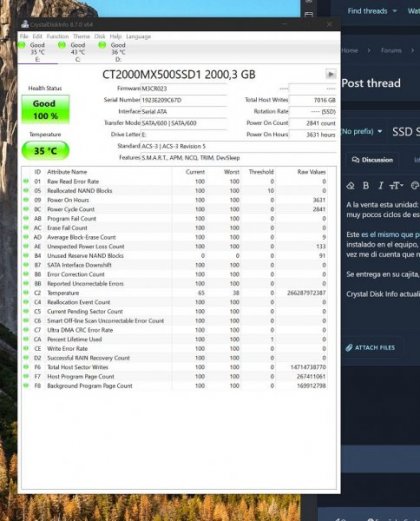This screenshot has height=521, width=420.
Task: Click the Good 100 % health status button
Action: 45,110
